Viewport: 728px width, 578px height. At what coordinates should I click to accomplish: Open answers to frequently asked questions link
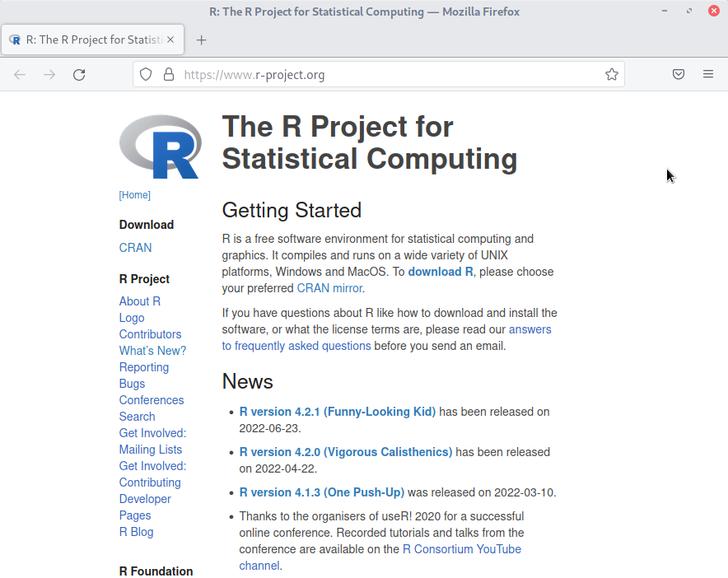(386, 338)
